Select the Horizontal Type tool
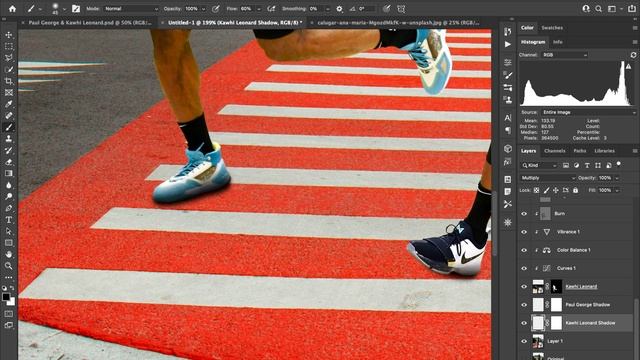640x360 pixels. coord(9,220)
